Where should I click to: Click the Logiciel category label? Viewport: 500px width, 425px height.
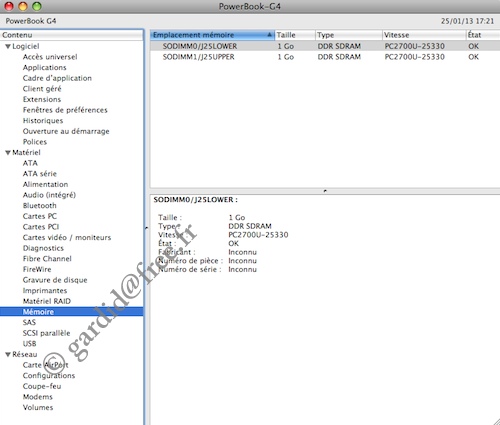(26, 47)
